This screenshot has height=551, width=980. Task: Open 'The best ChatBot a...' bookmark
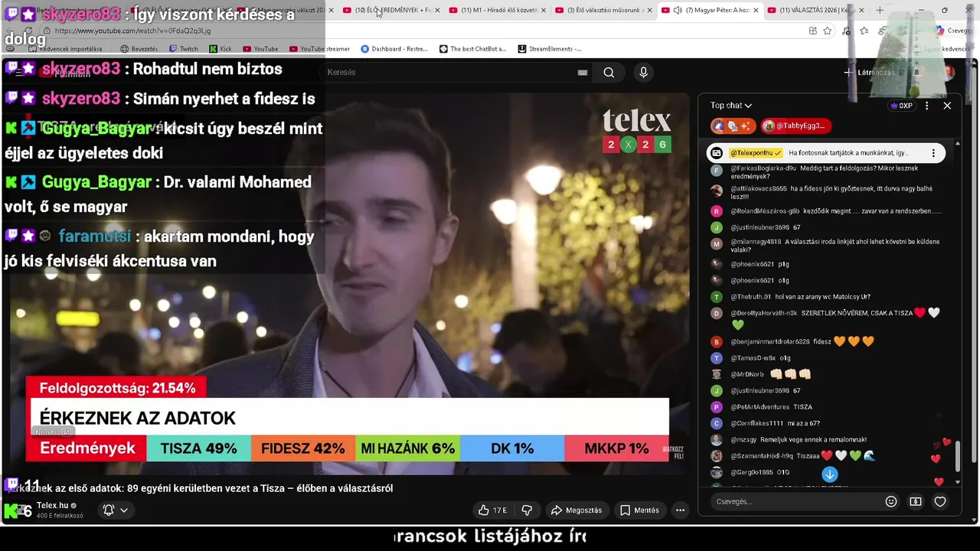472,49
